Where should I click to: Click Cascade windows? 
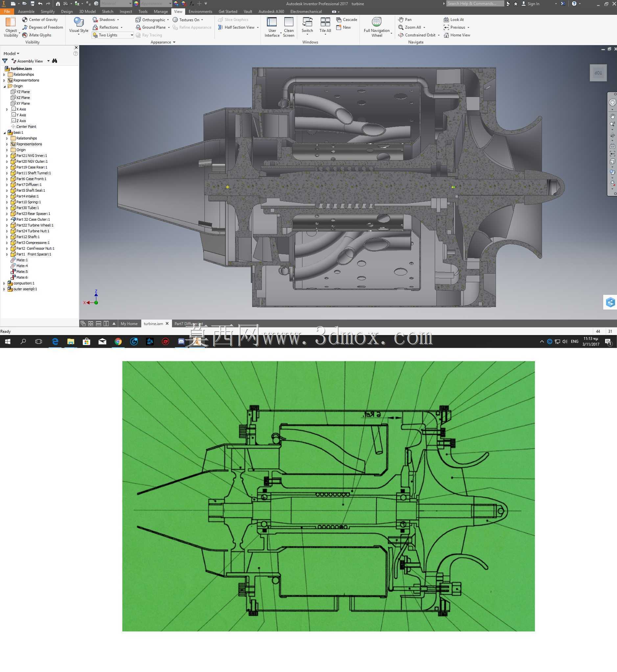346,20
